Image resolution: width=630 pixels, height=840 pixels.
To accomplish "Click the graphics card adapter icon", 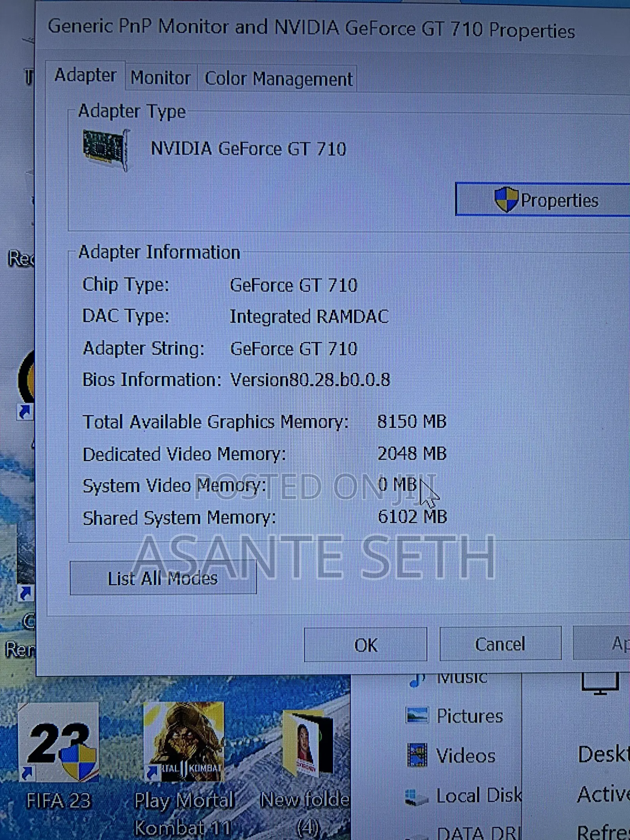I will coord(106,150).
